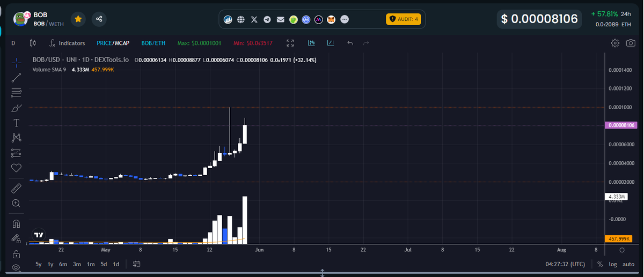Switch chart to PRICE mode
644x277 pixels.
[104, 43]
